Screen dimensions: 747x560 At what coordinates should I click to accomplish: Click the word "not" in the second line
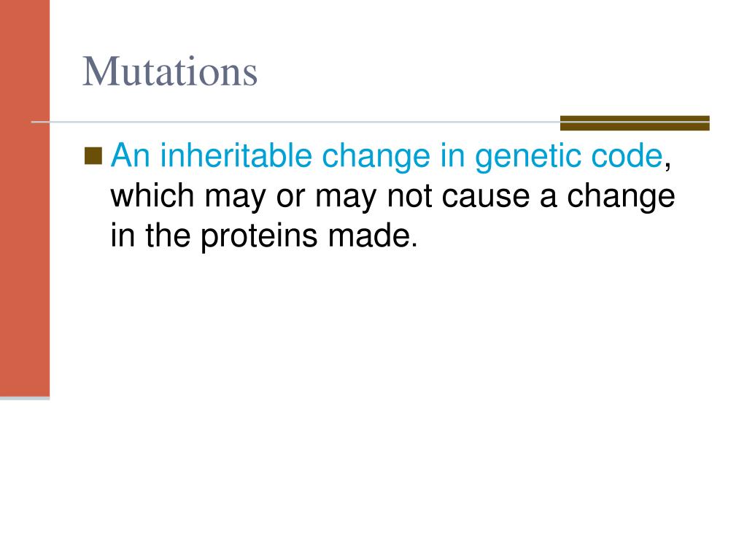click(409, 196)
